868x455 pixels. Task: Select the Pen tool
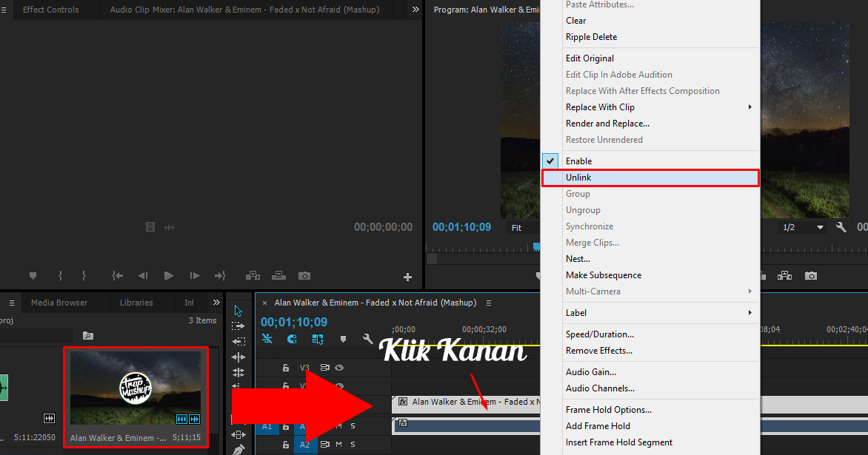(238, 450)
